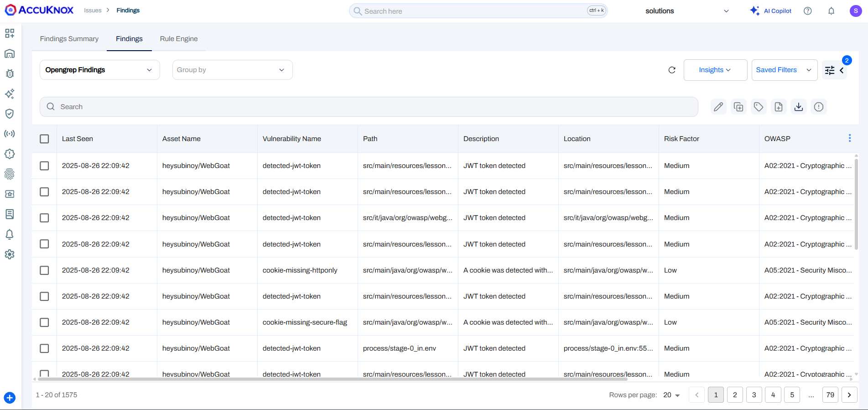This screenshot has width=868, height=410.
Task: Click the Insights button
Action: [x=715, y=70]
